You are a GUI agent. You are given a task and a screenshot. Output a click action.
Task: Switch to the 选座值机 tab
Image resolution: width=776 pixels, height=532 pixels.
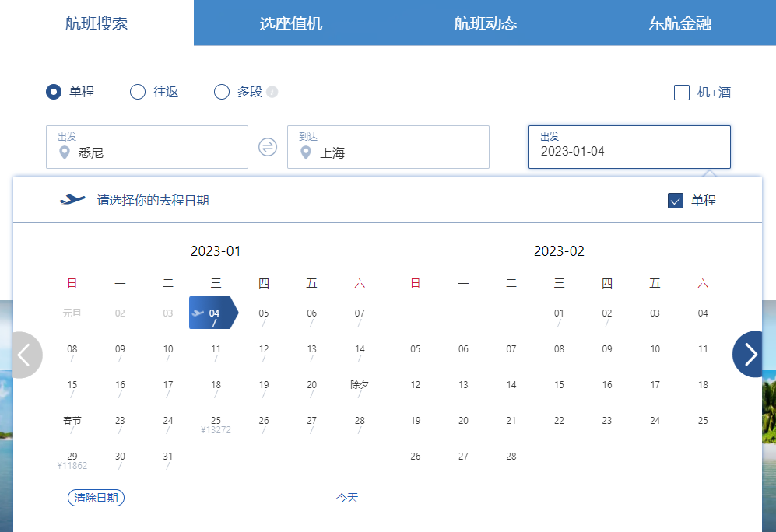pyautogui.click(x=290, y=23)
